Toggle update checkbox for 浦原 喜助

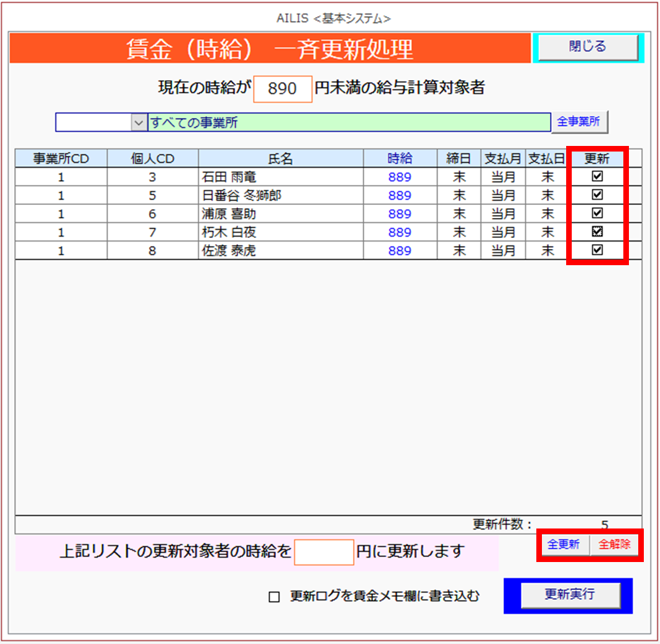point(597,214)
